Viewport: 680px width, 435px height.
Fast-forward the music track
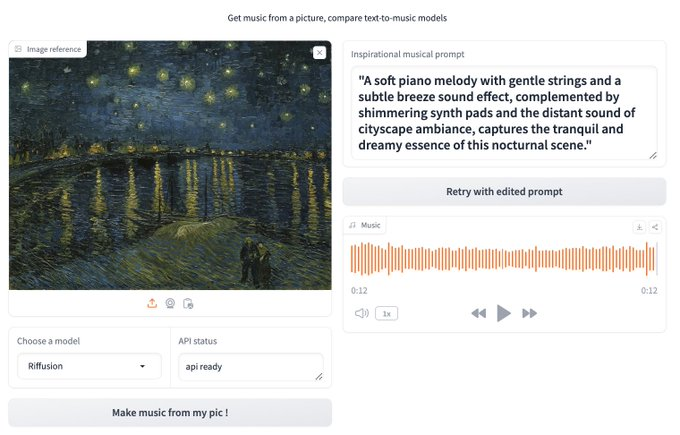click(x=530, y=313)
